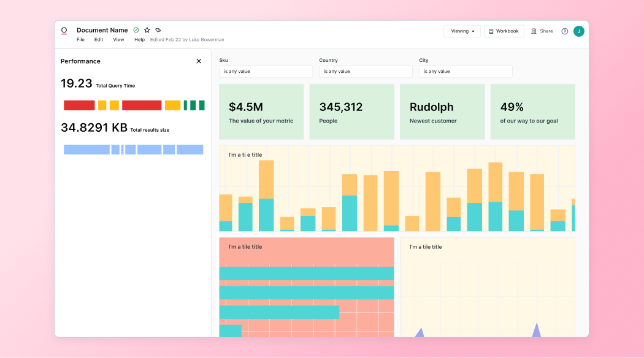The height and width of the screenshot is (358, 644).
Task: Click the Document Name title
Action: (x=102, y=30)
